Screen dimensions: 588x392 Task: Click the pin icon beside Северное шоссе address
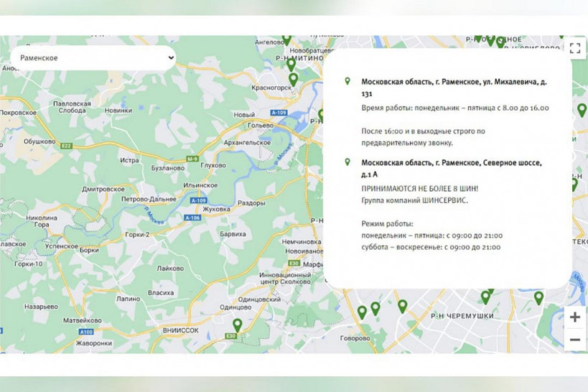347,162
